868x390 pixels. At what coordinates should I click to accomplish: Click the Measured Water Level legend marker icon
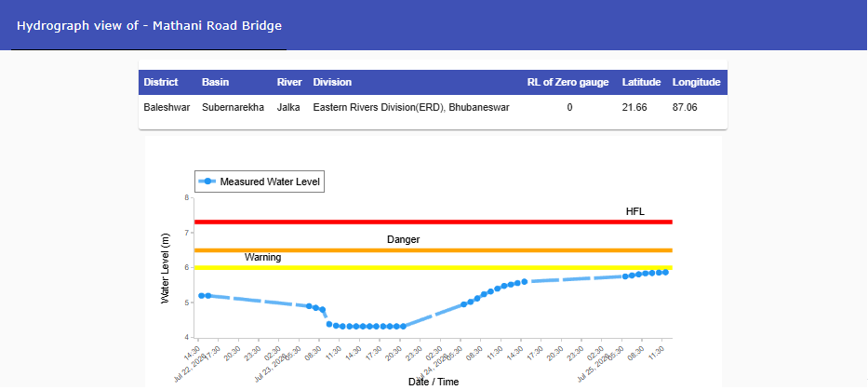coord(207,182)
